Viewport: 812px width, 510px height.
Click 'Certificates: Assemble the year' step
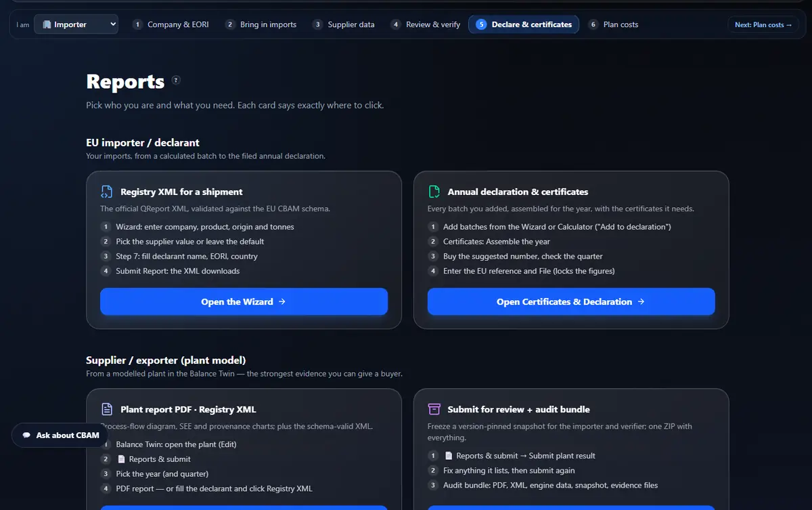[x=497, y=241]
